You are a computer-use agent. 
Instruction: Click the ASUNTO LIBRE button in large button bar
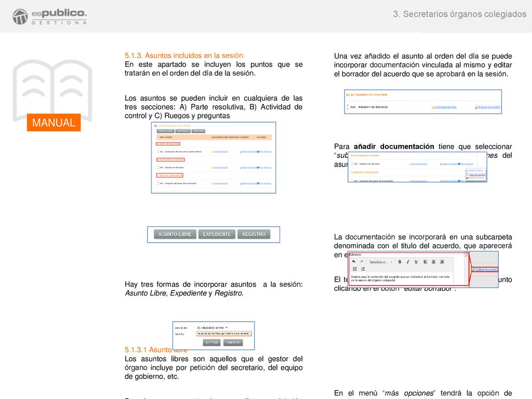tap(175, 234)
